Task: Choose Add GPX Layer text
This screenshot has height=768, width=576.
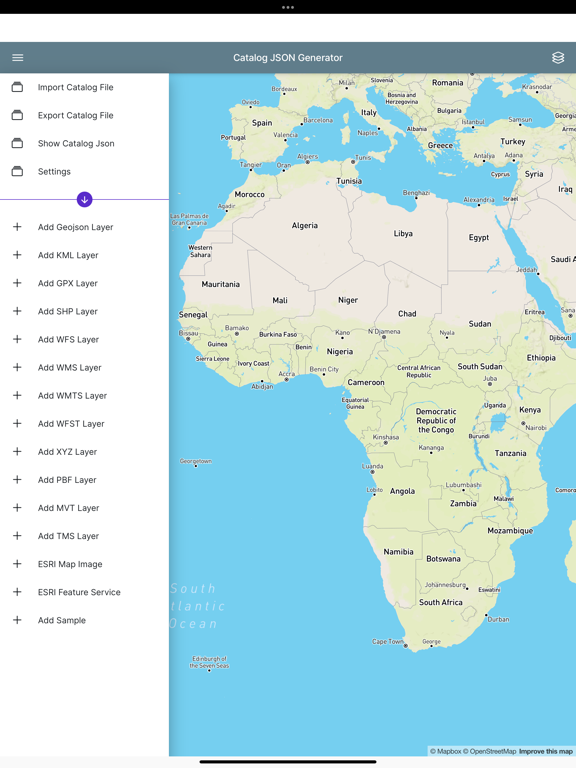Action: [68, 283]
